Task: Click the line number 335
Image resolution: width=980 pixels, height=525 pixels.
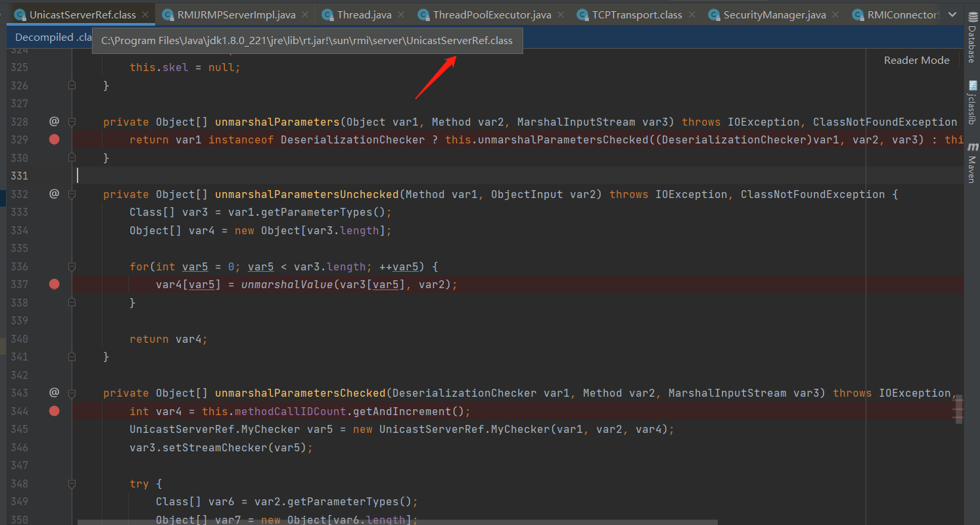Action: click(x=20, y=248)
